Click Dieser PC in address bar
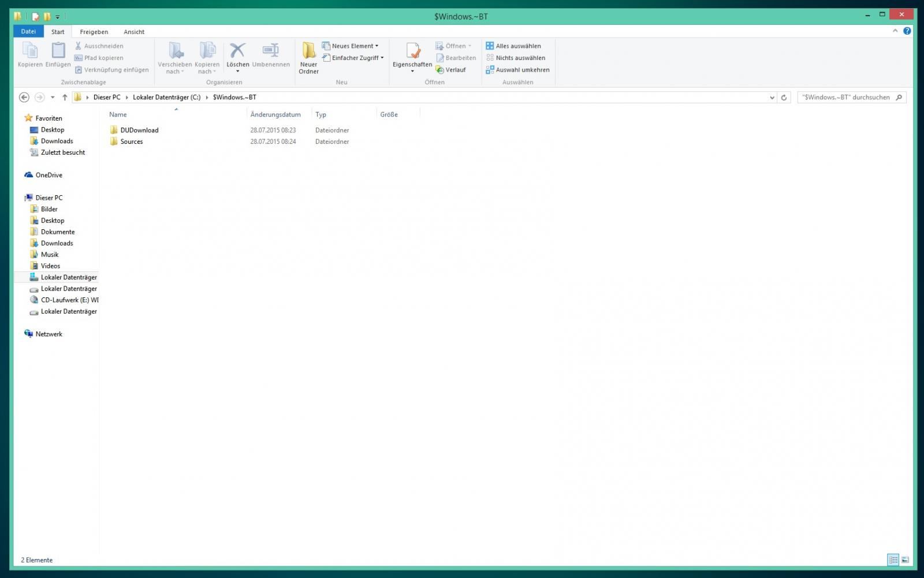Image resolution: width=924 pixels, height=578 pixels. point(107,97)
